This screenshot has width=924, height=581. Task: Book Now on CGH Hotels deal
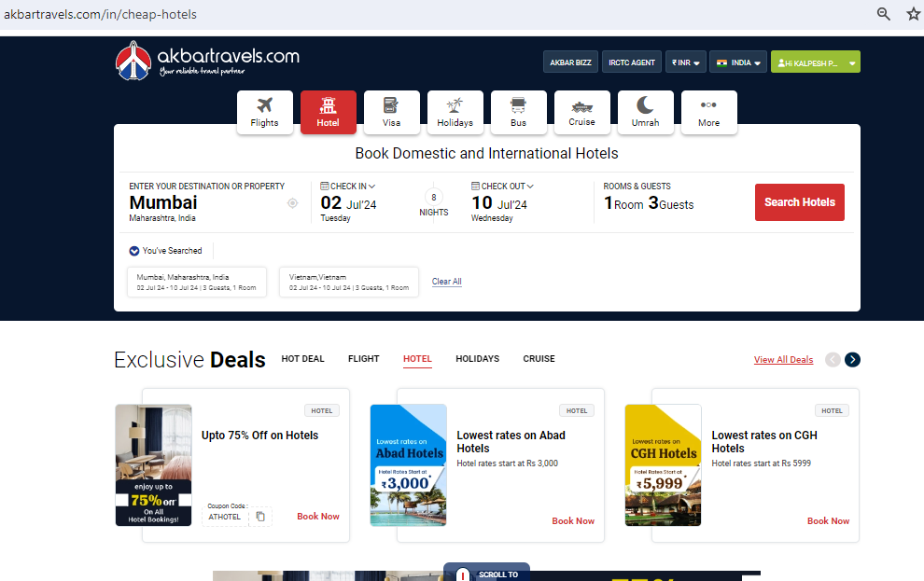tap(829, 521)
